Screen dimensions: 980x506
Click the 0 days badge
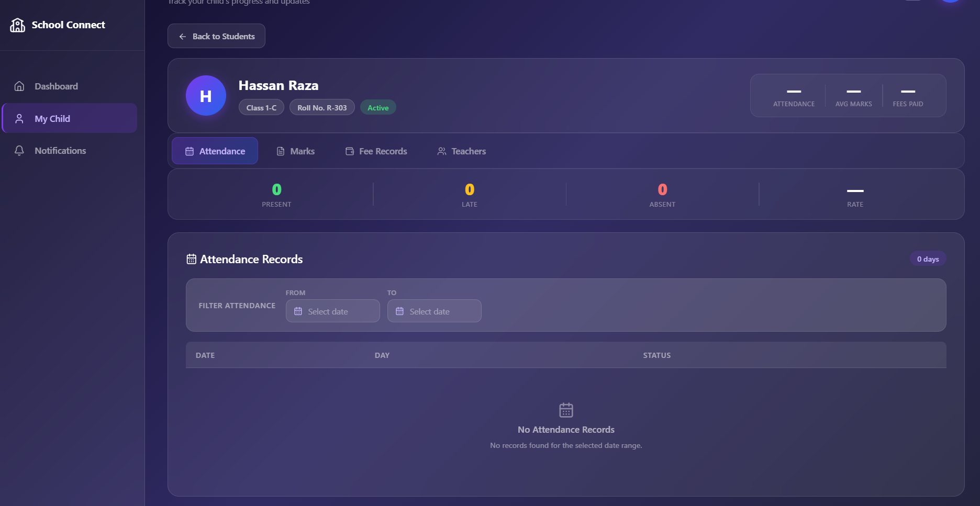point(928,259)
